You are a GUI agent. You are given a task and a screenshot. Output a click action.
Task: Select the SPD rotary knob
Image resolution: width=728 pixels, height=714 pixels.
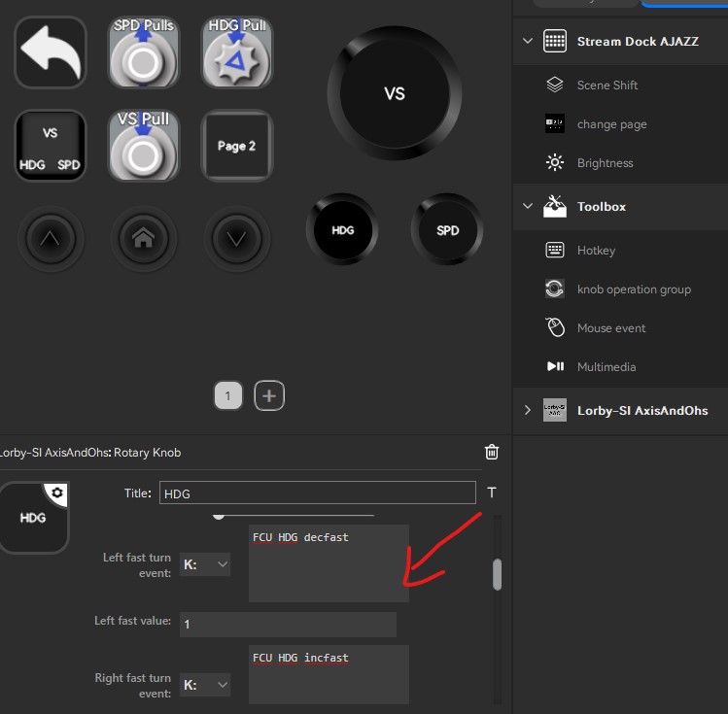click(447, 229)
